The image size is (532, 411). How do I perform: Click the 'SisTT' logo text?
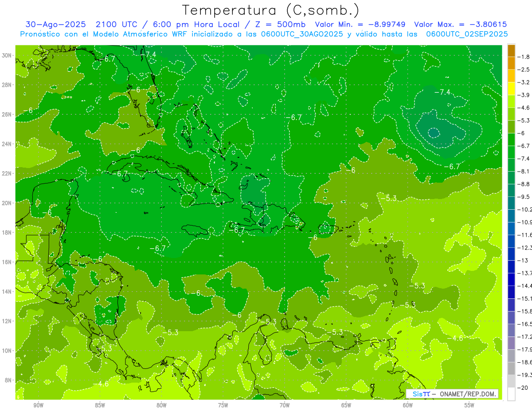pos(421,394)
